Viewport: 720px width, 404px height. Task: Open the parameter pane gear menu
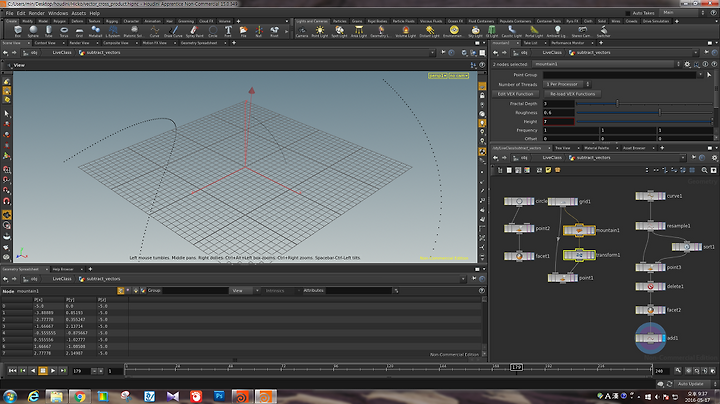(x=687, y=64)
